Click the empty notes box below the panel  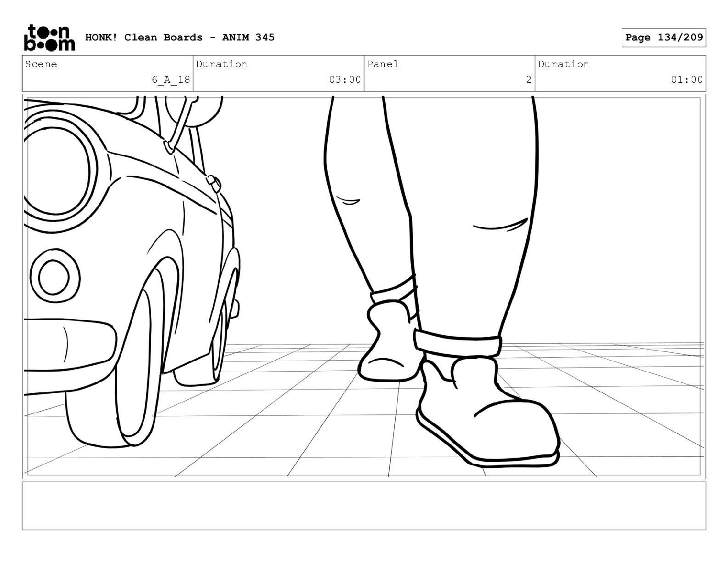364,506
